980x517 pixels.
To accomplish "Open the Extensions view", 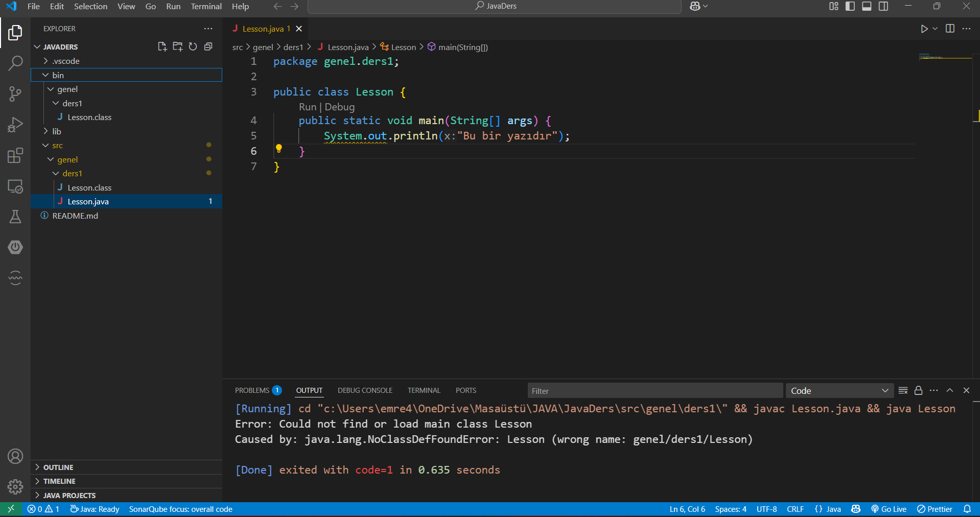I will tap(15, 155).
